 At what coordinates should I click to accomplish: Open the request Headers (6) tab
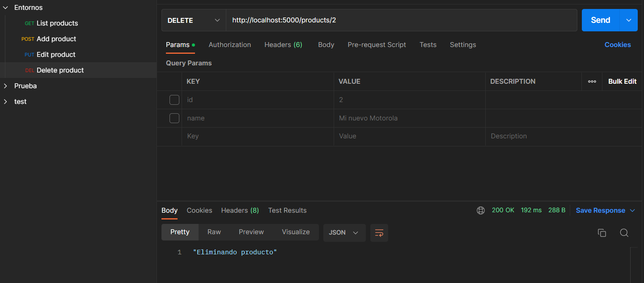pos(284,45)
